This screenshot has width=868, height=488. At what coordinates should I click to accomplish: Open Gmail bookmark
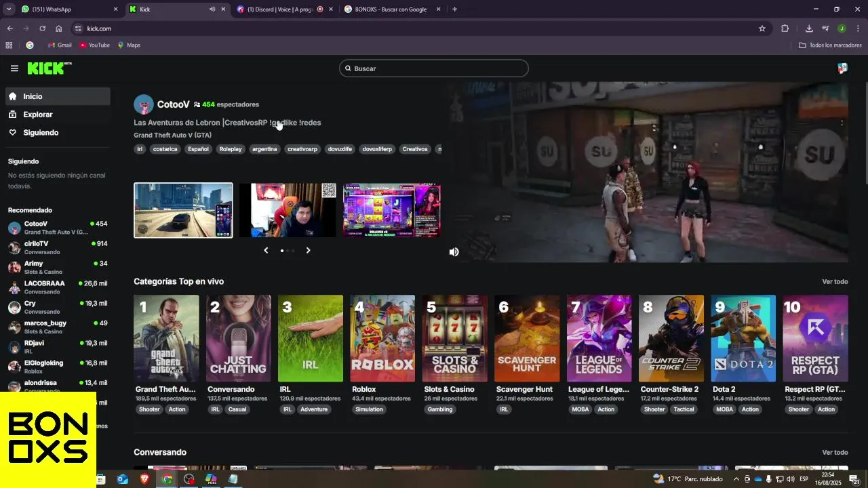pos(60,45)
